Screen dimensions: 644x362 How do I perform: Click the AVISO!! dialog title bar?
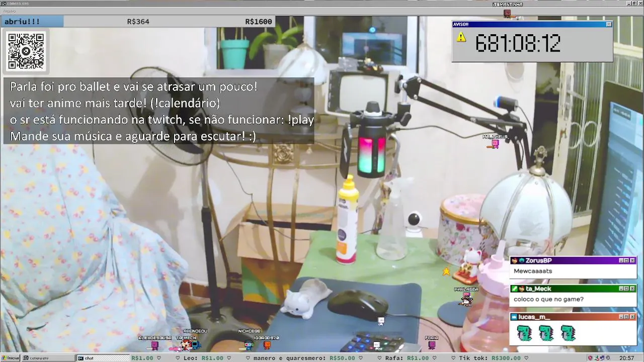(532, 24)
